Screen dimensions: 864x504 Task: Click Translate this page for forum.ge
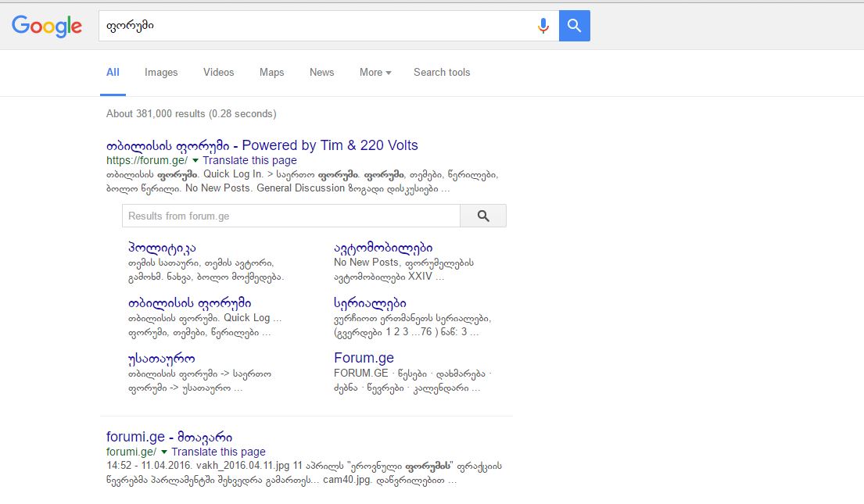point(249,160)
